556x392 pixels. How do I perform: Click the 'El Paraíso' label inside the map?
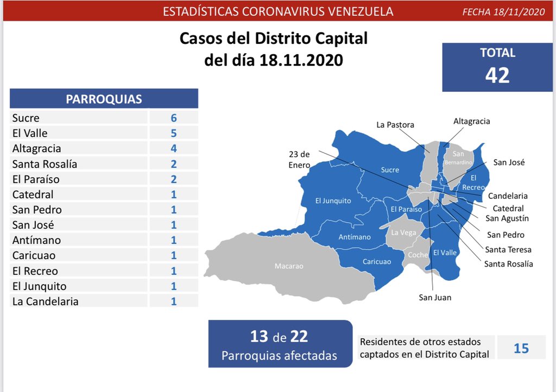pyautogui.click(x=406, y=209)
